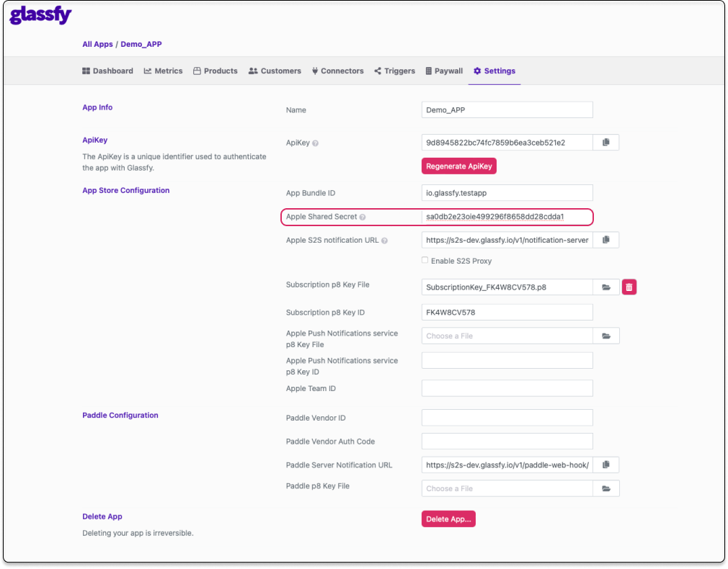Click the App Store Configuration heading
This screenshot has width=728, height=569.
point(126,190)
